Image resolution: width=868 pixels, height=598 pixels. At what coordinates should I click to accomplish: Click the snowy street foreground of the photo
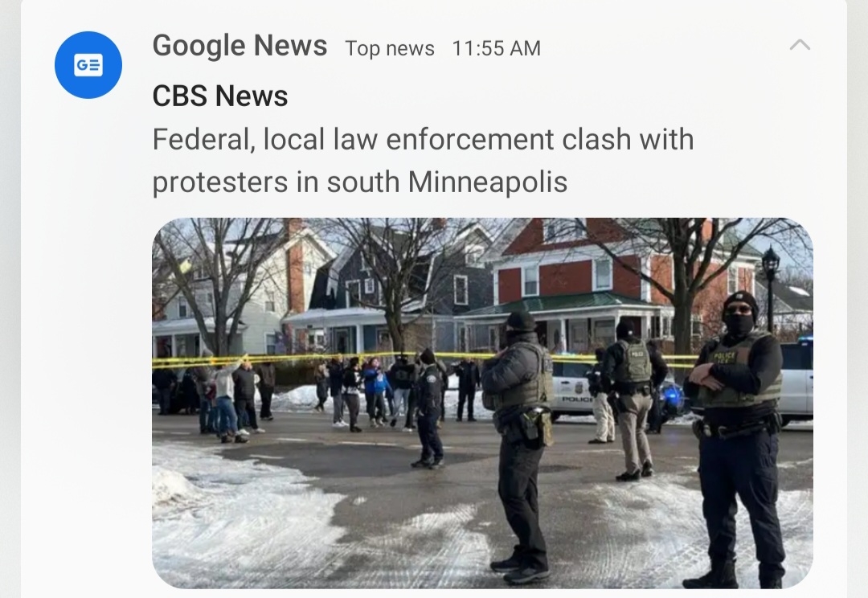pos(332,521)
